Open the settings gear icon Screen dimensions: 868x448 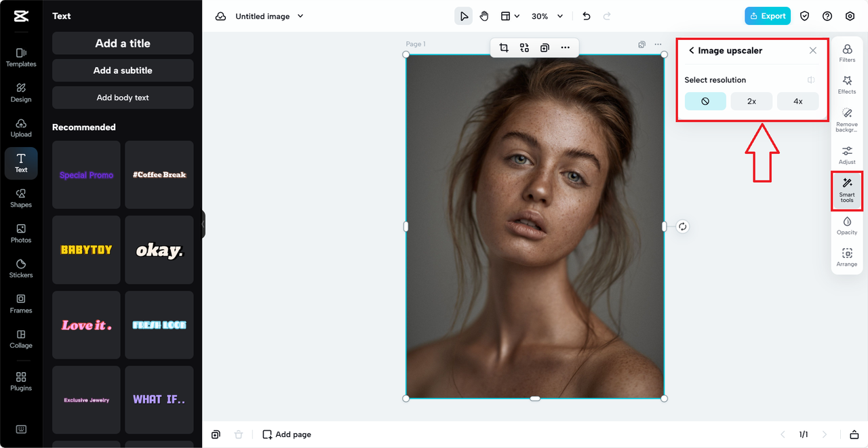click(x=850, y=16)
